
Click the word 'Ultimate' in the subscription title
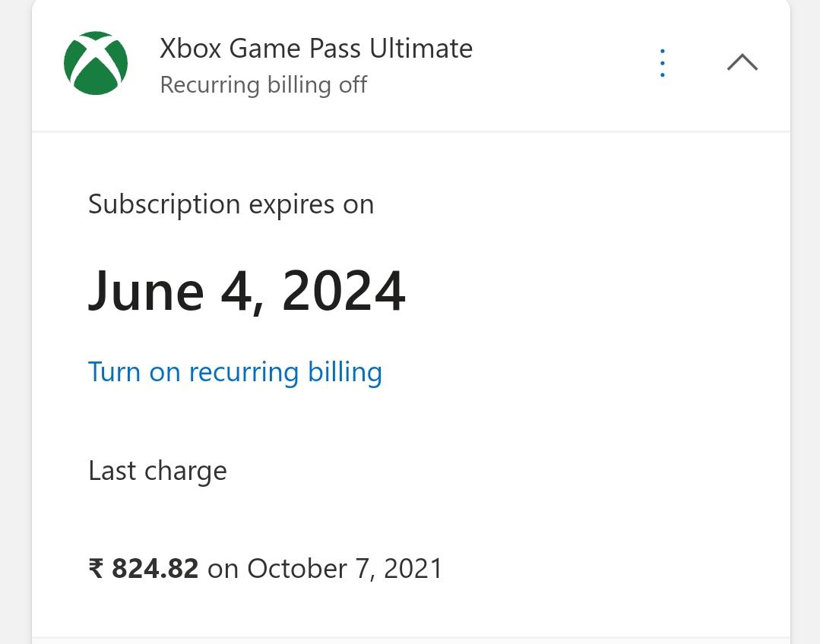(x=421, y=48)
